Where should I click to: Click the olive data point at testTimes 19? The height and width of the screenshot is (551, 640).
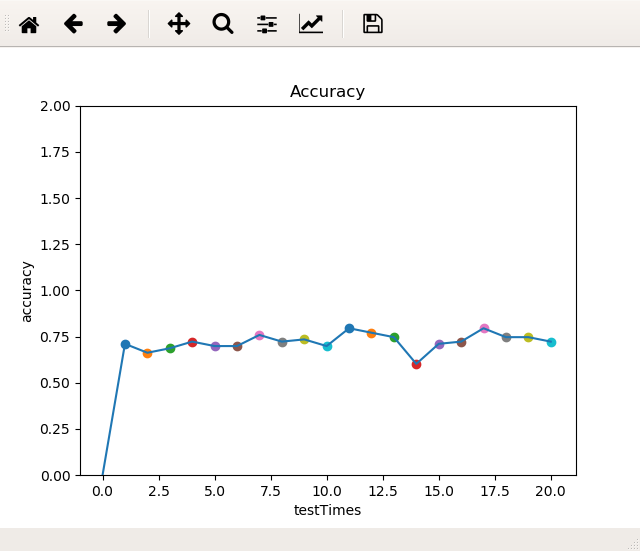click(529, 338)
